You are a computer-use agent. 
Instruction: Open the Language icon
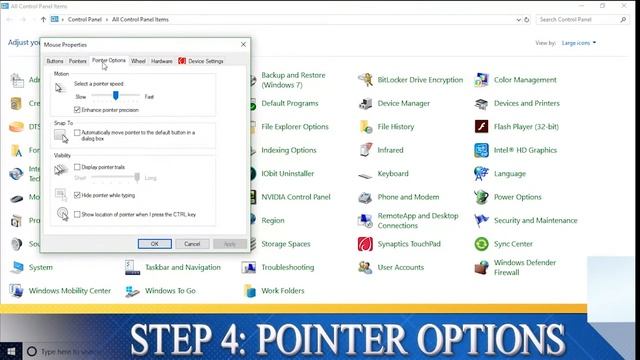pos(482,174)
